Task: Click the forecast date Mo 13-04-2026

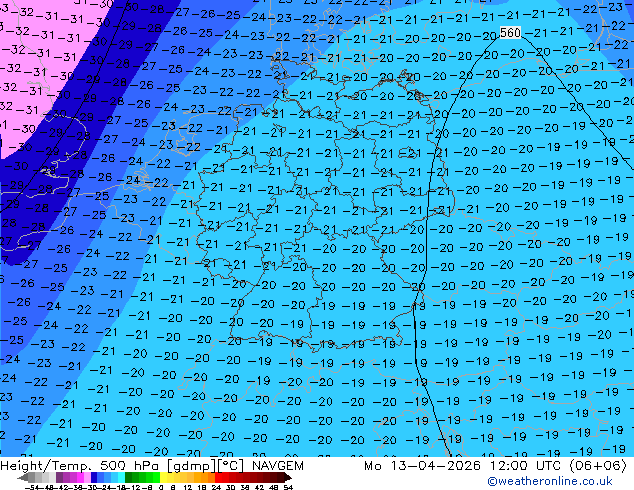Action: [x=422, y=466]
